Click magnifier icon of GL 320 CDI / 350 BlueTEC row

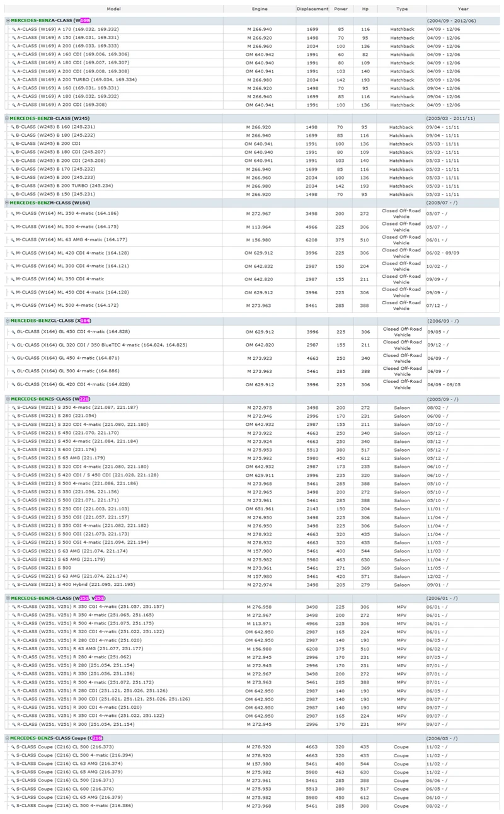click(13, 345)
